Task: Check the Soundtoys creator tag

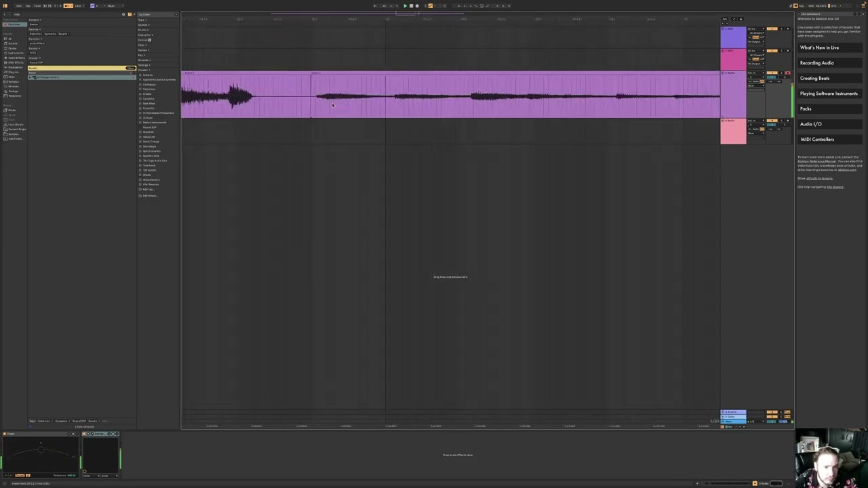Action: click(140, 146)
